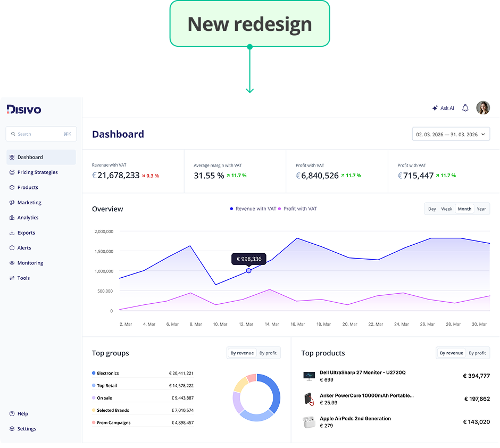The height and width of the screenshot is (448, 500).
Task: Open Dell UltraSharp 27 Monitor product
Action: tap(363, 372)
